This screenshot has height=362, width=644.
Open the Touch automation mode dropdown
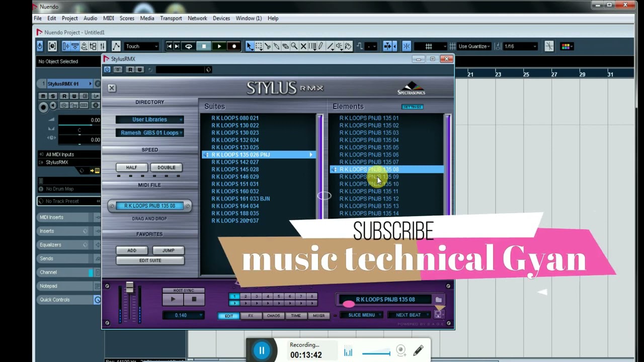click(142, 46)
